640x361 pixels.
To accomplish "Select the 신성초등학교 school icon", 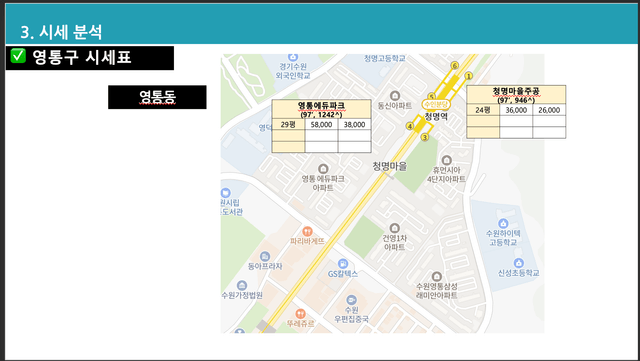I will tap(519, 263).
